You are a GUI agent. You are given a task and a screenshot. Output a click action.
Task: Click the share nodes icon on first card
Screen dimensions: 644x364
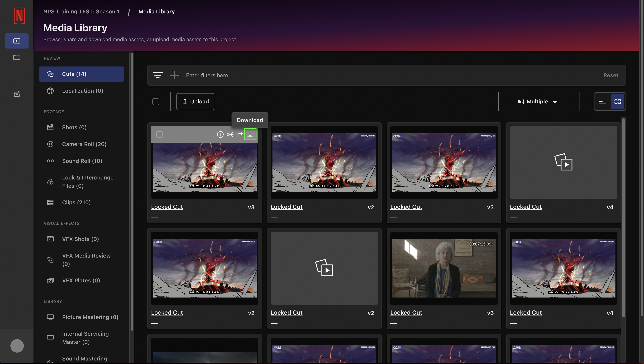[x=230, y=134]
